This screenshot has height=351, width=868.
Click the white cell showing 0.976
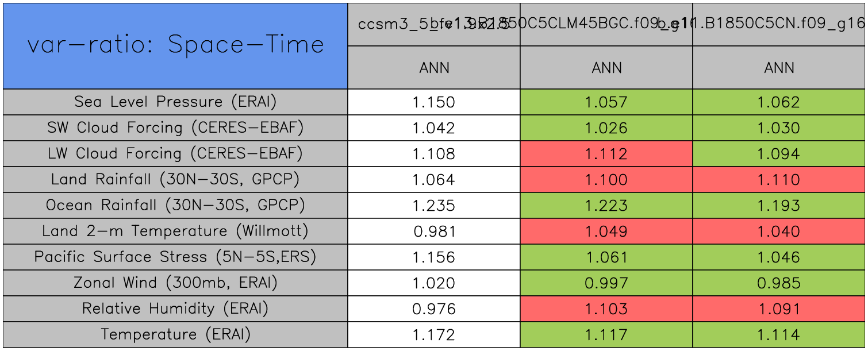pyautogui.click(x=433, y=309)
